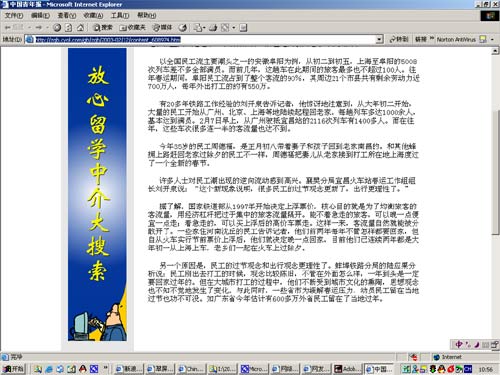Open the Home page icon
The image size is (500, 375).
pos(80,28)
